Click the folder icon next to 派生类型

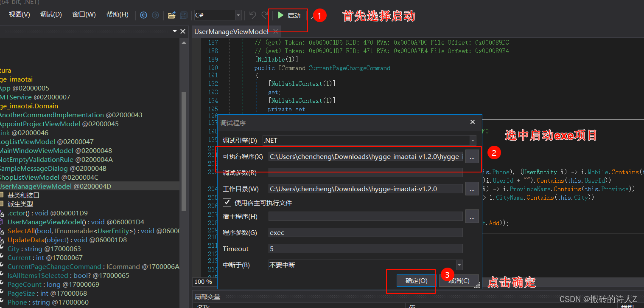(2, 204)
